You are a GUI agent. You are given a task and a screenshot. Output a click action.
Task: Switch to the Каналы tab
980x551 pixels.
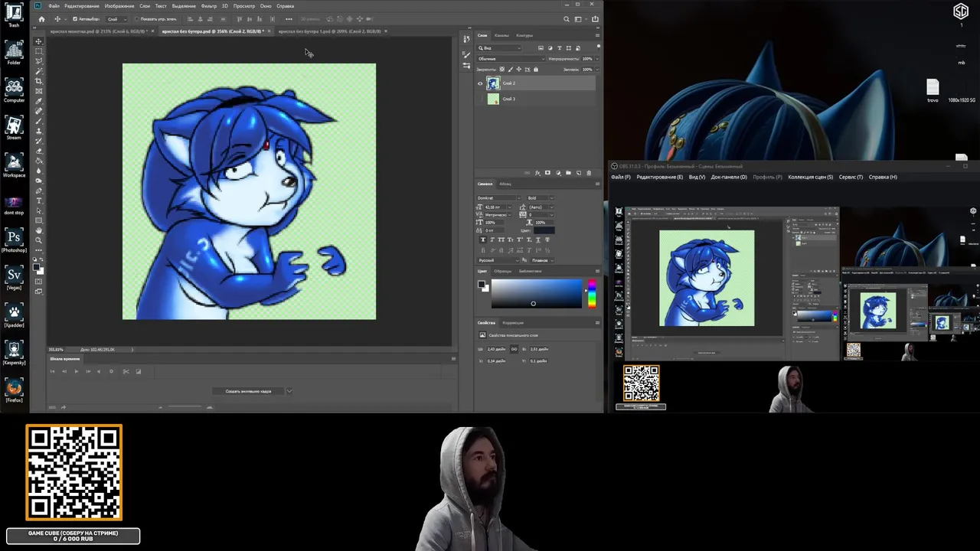(x=501, y=35)
